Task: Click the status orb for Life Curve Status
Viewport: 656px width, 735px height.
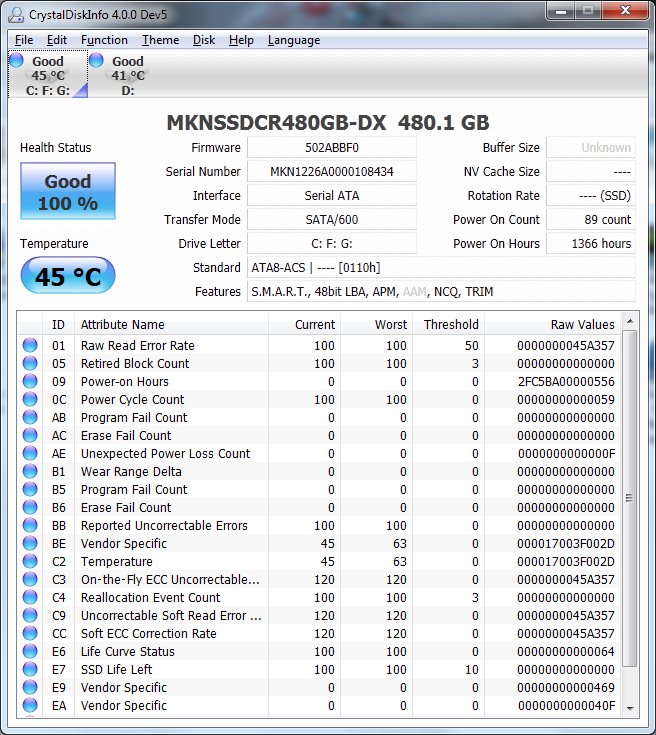Action: 30,651
